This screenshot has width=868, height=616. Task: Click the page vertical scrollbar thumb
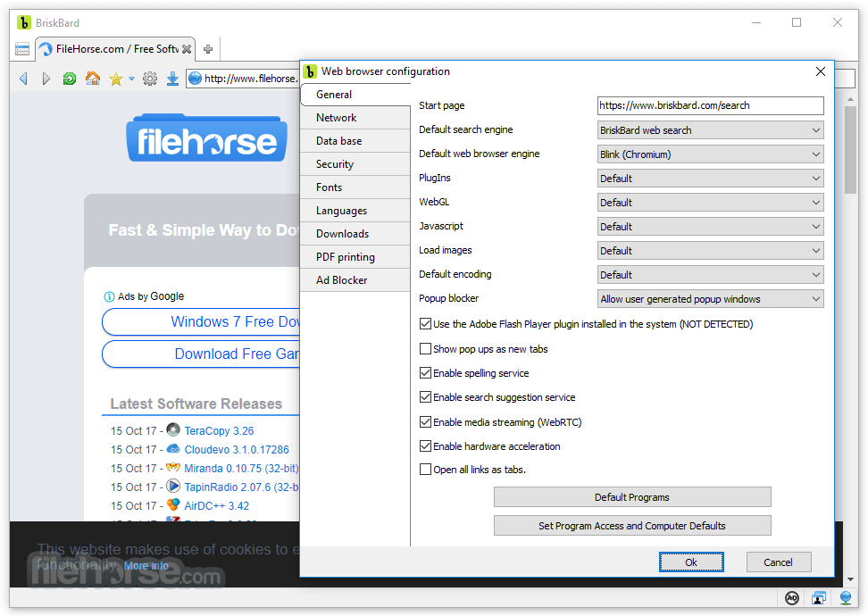(x=850, y=149)
